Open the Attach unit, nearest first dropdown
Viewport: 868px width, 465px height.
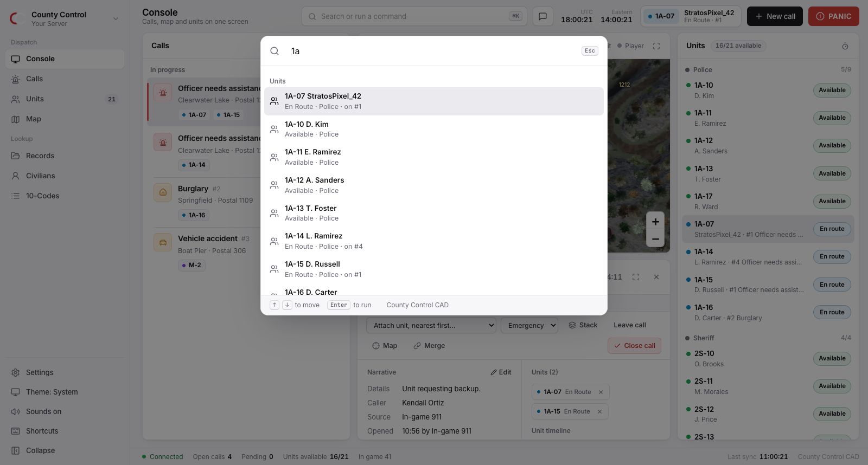pos(432,326)
